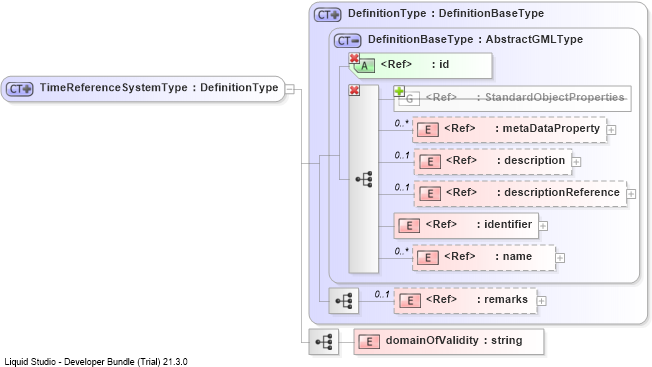652x367 pixels.
Task: Expand metaDataProperty element plus box
Action: tap(611, 130)
